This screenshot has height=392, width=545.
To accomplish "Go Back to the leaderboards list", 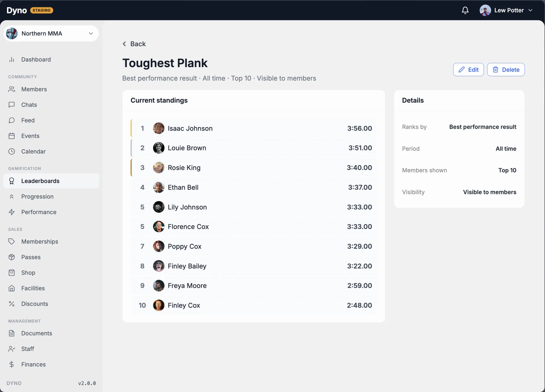I will (x=134, y=44).
